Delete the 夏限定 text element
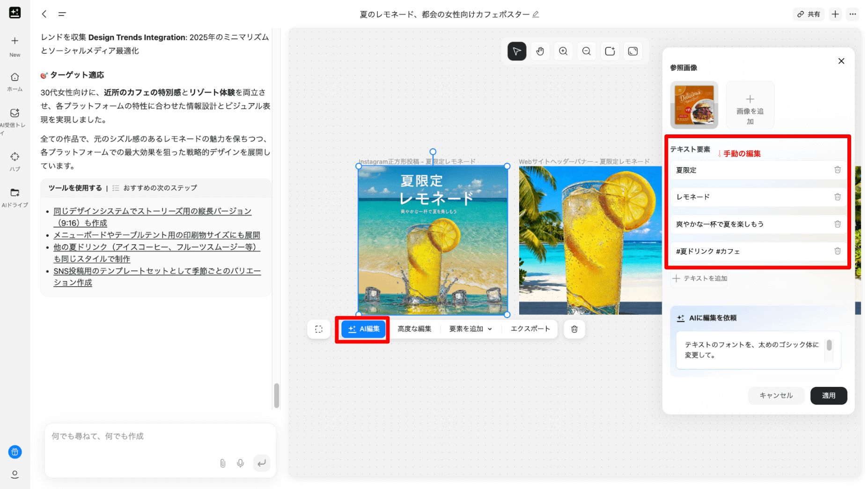This screenshot has height=489, width=868. pyautogui.click(x=837, y=170)
